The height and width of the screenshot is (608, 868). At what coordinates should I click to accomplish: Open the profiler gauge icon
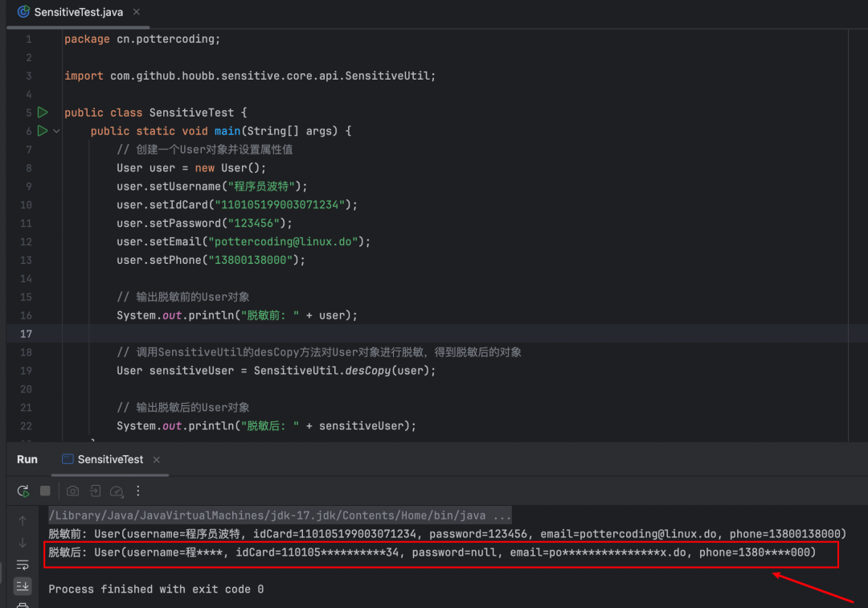tap(117, 491)
